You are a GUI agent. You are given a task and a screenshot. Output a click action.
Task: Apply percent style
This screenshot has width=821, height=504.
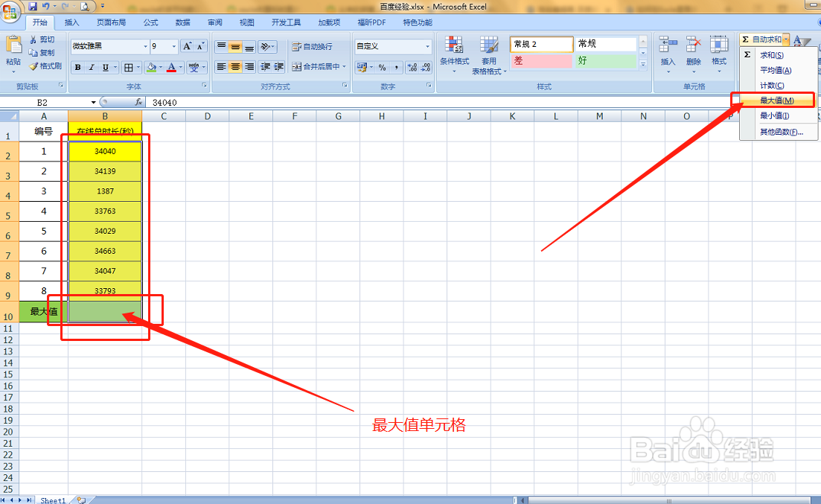(383, 67)
